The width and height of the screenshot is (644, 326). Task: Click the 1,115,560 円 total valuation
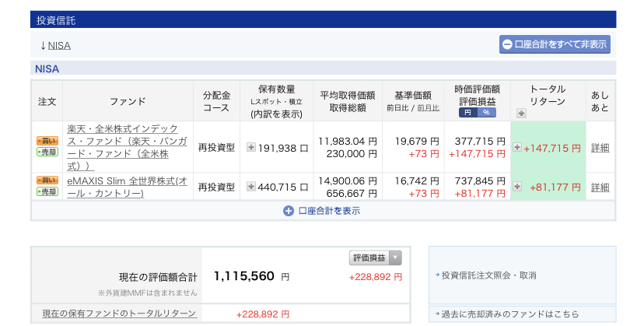tap(251, 276)
